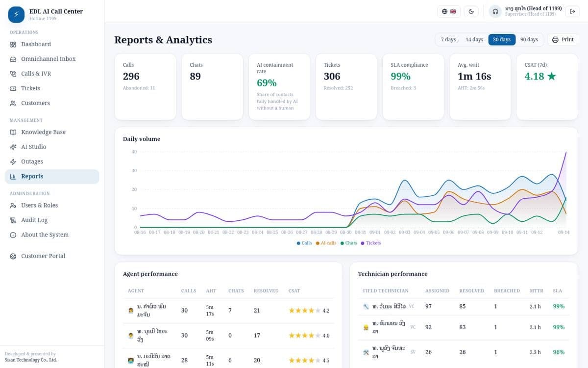588x368 pixels.
Task: Click the CSAT 4.18 star card
Action: [547, 87]
